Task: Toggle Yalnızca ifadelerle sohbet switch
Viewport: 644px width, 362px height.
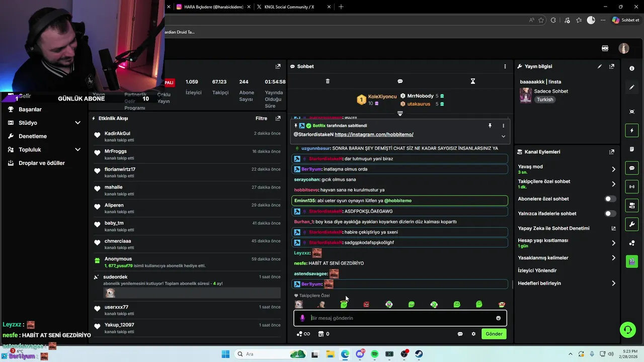Action: pyautogui.click(x=610, y=214)
